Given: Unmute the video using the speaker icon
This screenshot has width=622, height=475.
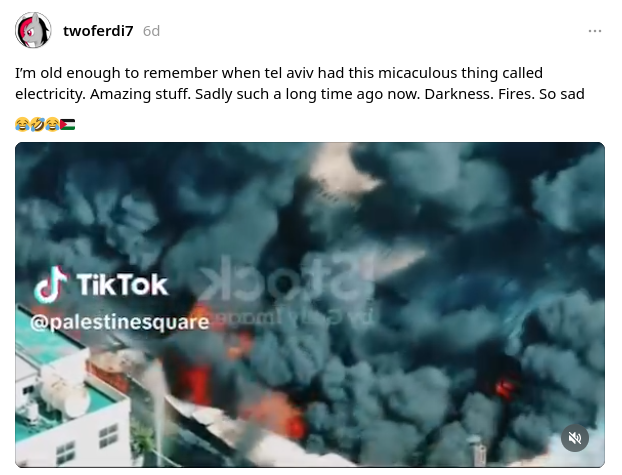Looking at the screenshot, I should click(x=574, y=438).
